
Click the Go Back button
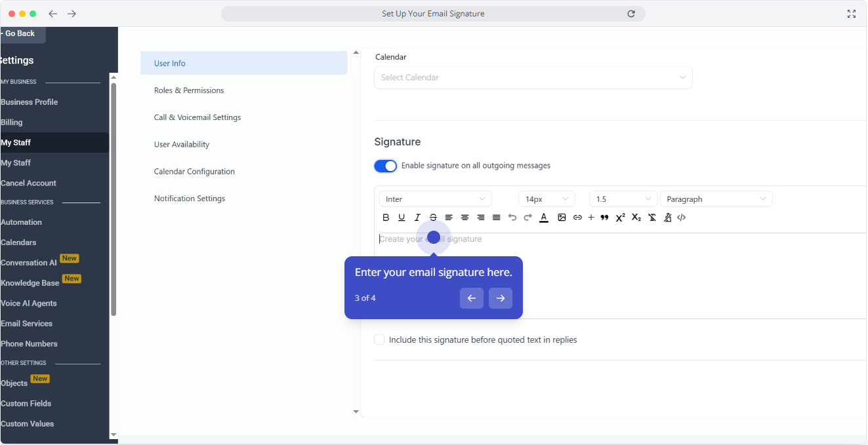click(x=22, y=34)
